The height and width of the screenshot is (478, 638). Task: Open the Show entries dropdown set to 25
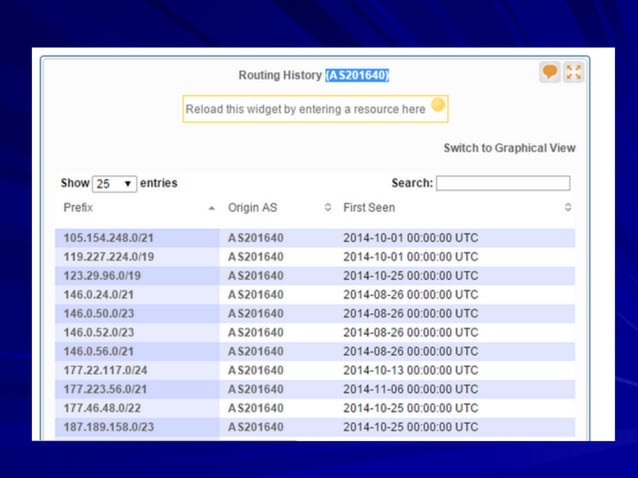pyautogui.click(x=114, y=184)
